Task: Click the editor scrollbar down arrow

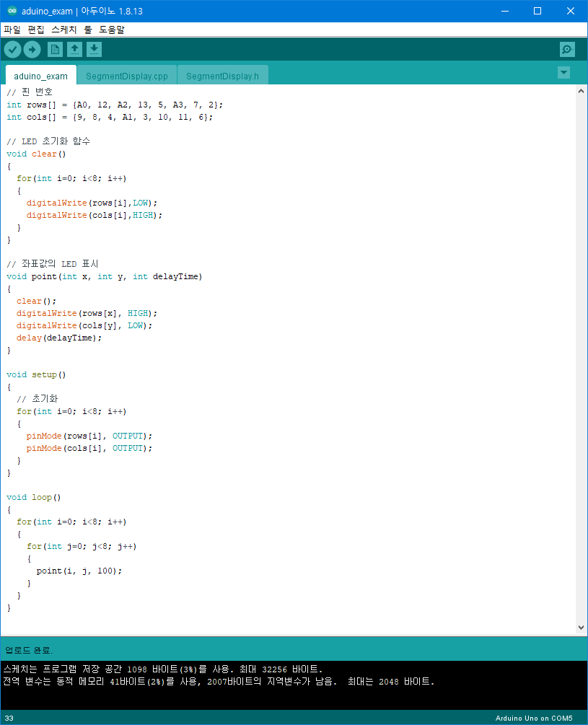Action: (581, 628)
